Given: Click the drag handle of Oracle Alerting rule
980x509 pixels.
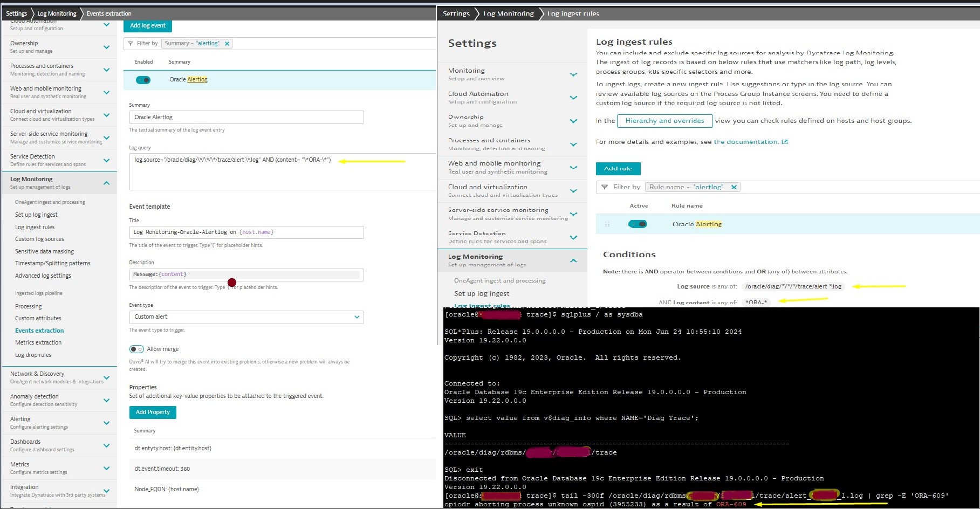Looking at the screenshot, I should [x=607, y=224].
